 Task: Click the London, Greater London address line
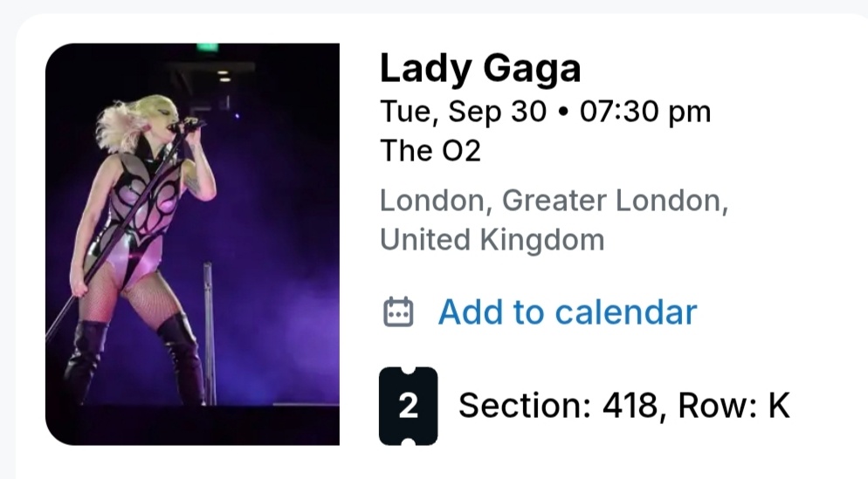tap(554, 201)
